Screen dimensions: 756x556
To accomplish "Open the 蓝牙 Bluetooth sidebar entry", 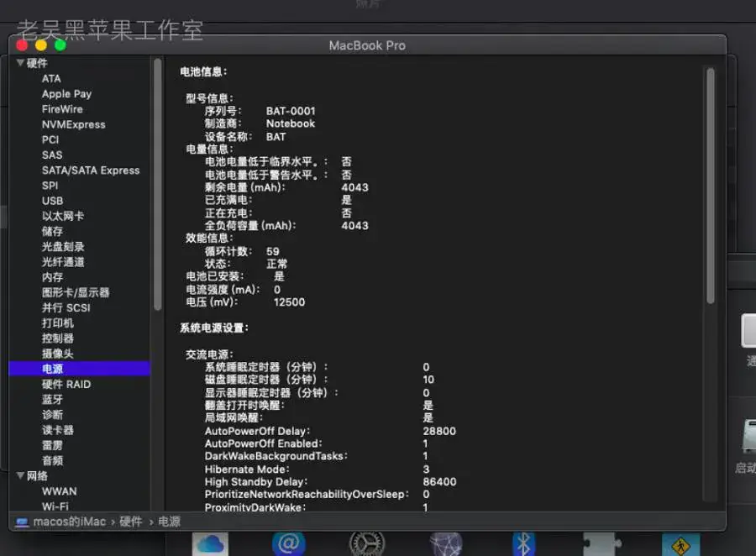I will (52, 399).
